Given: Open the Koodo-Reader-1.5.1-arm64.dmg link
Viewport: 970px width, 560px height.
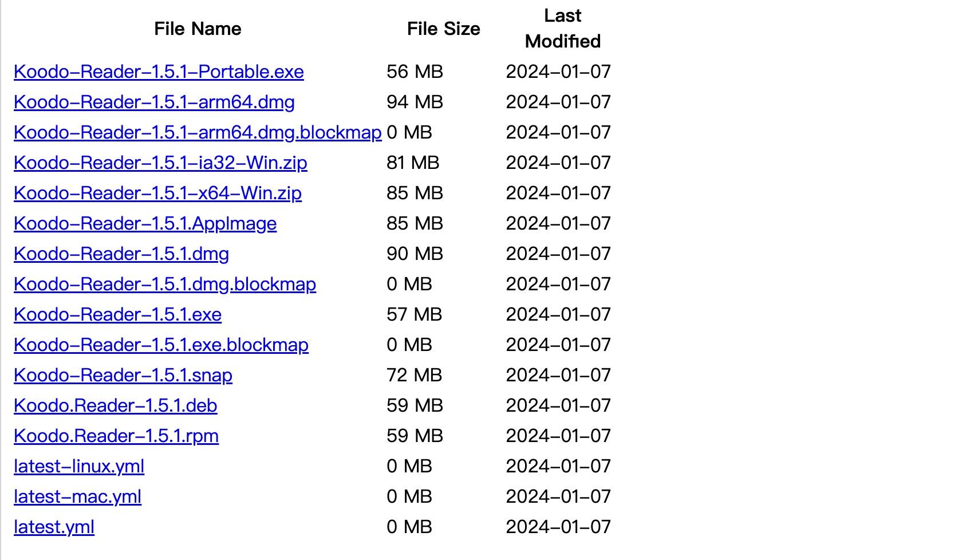Looking at the screenshot, I should (x=154, y=102).
